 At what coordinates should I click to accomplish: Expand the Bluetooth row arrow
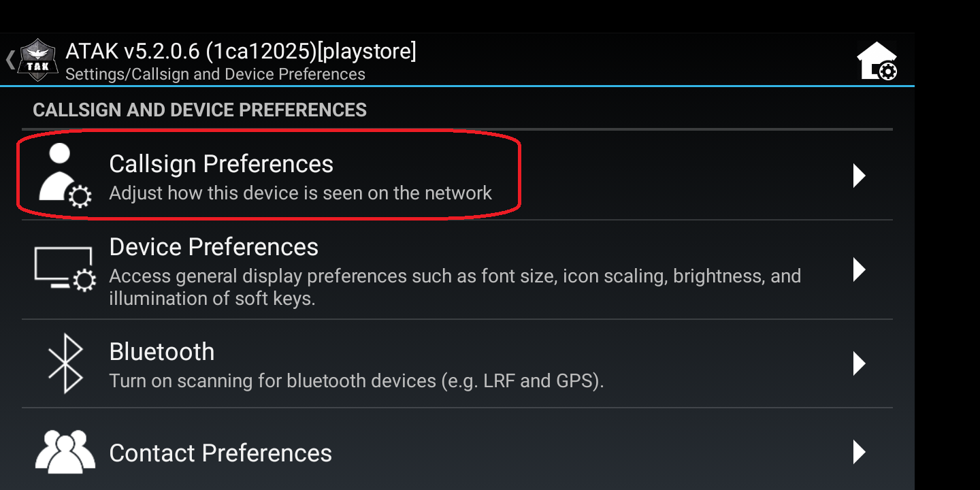point(859,363)
